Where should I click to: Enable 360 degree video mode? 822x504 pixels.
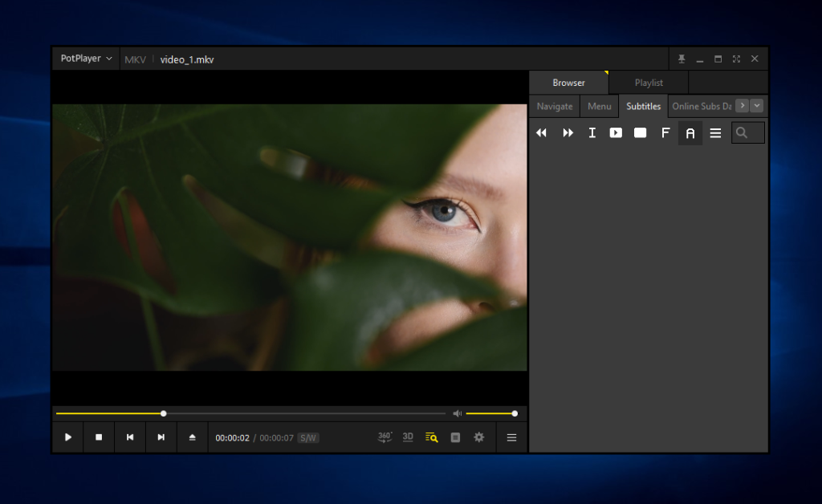[385, 437]
